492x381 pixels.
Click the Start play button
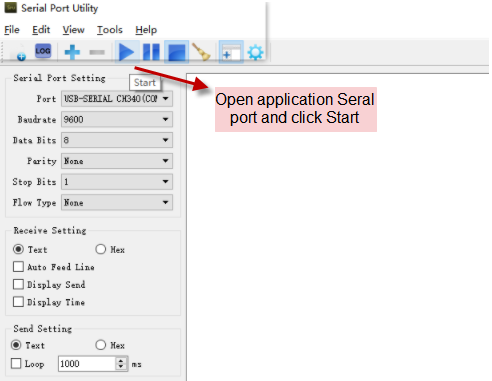pos(127,52)
